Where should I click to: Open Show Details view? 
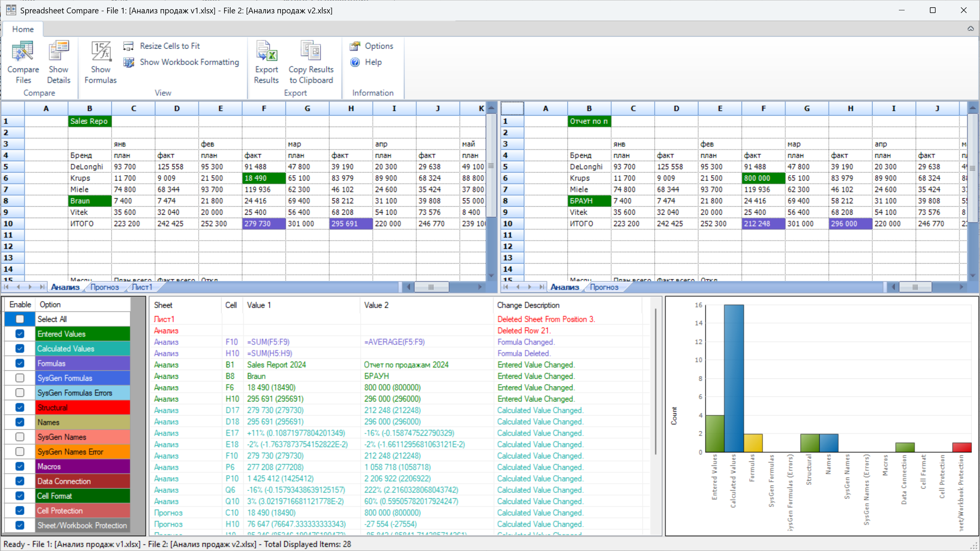(x=59, y=62)
